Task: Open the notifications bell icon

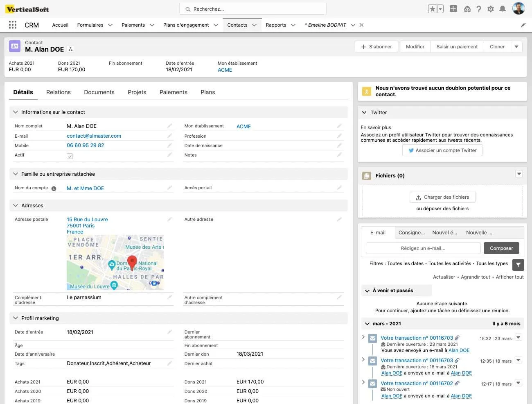Action: point(503,9)
